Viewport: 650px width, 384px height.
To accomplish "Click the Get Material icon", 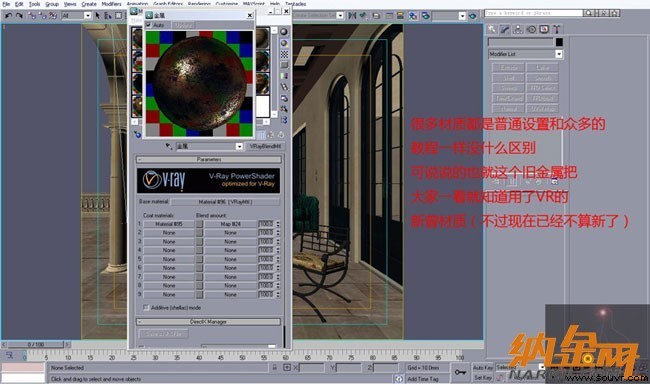I will point(138,134).
